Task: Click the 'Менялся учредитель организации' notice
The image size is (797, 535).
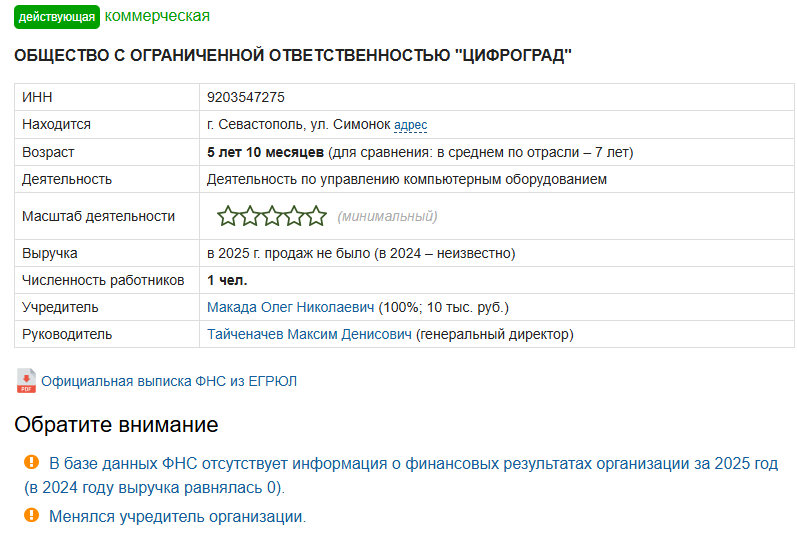Action: pos(177,517)
